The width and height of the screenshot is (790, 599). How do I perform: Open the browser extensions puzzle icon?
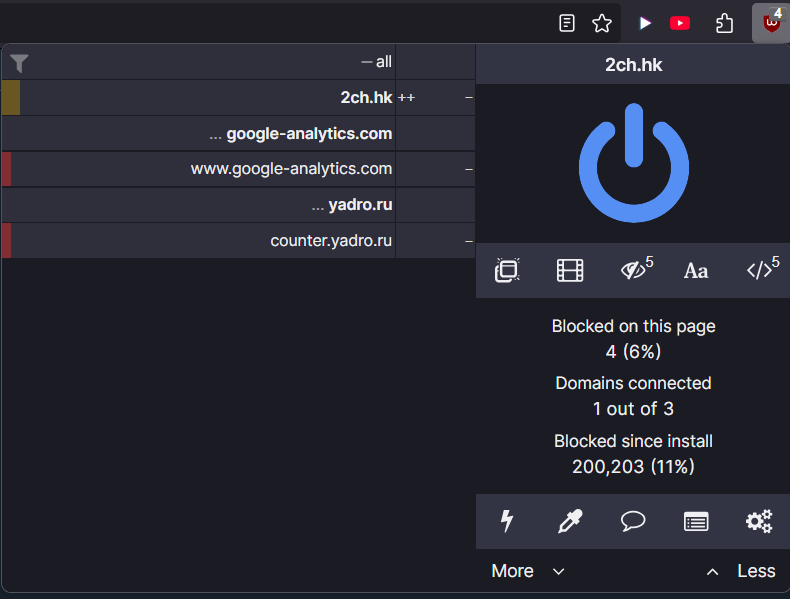tap(724, 23)
